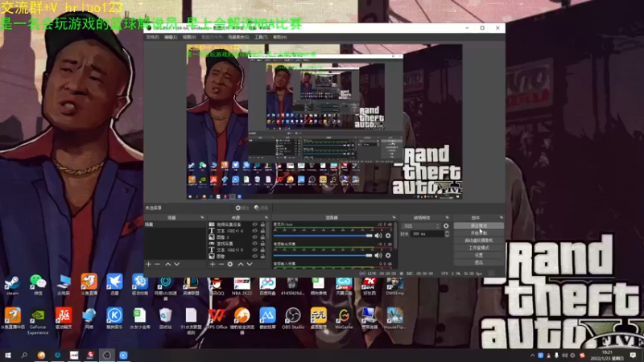Open transition properties gear icon

pos(446,226)
